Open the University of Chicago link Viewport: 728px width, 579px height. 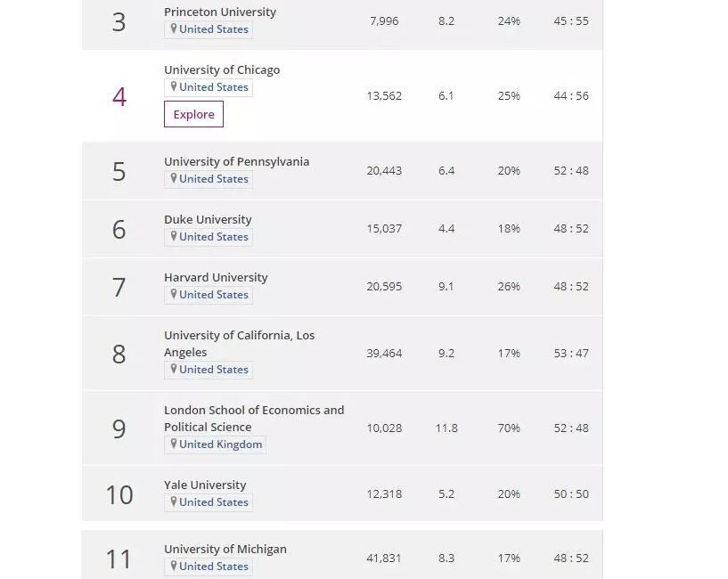[221, 70]
